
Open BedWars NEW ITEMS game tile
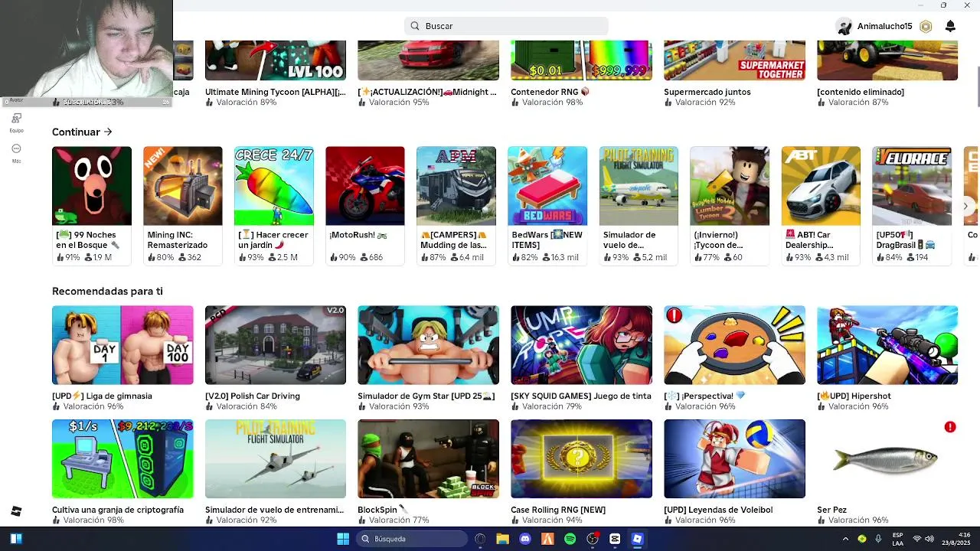547,206
